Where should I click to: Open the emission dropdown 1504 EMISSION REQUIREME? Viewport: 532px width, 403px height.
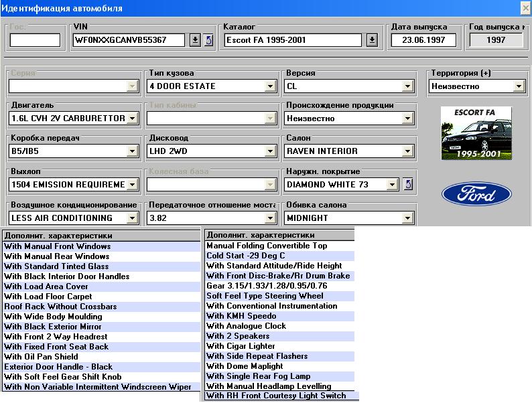(132, 185)
